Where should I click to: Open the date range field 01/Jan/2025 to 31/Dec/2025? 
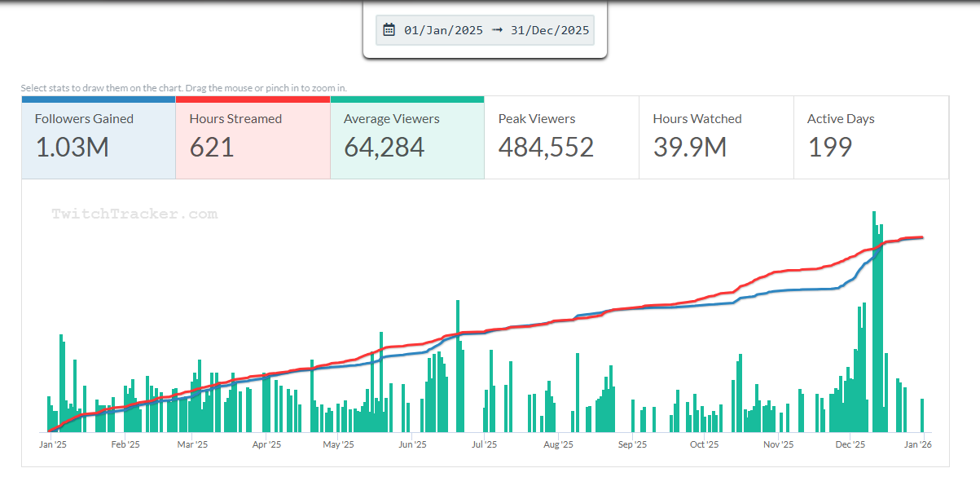(485, 30)
